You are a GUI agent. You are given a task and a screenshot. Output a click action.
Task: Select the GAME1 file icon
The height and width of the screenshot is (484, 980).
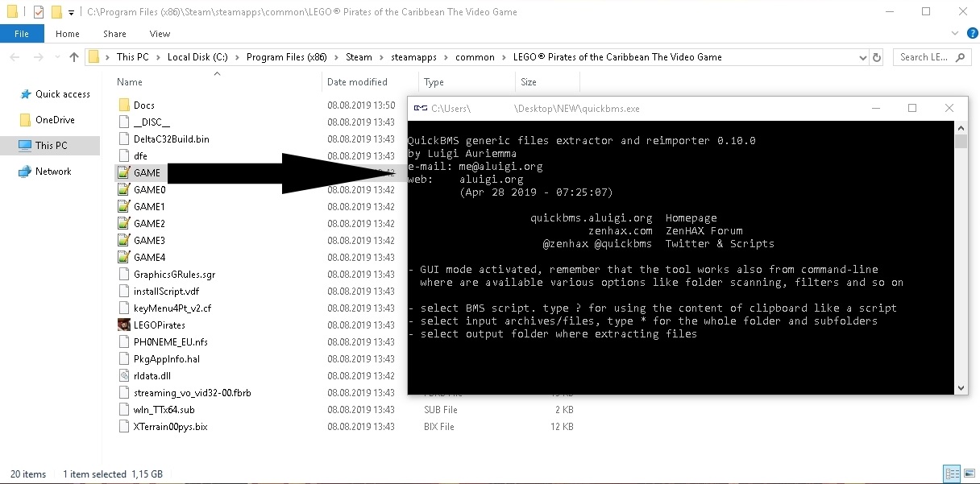pyautogui.click(x=124, y=207)
